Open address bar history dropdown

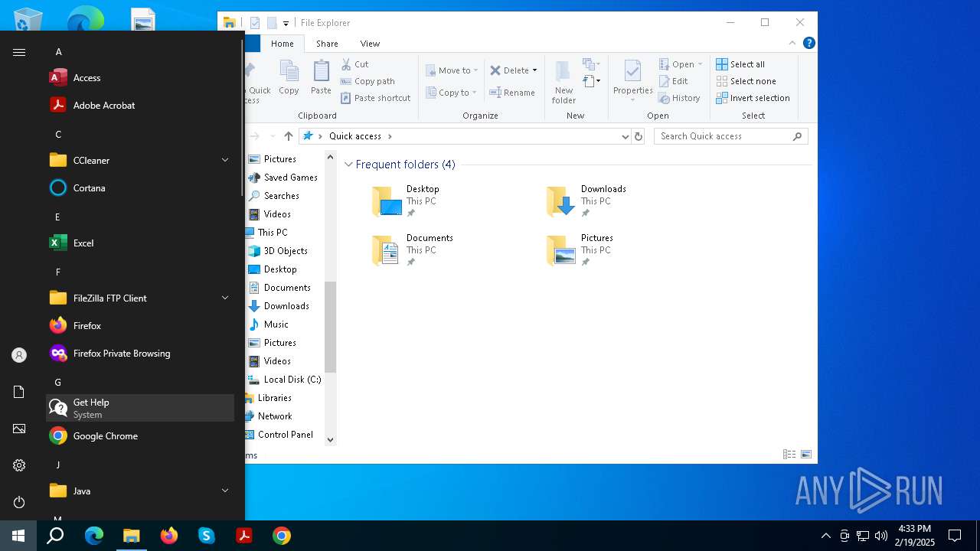click(626, 136)
